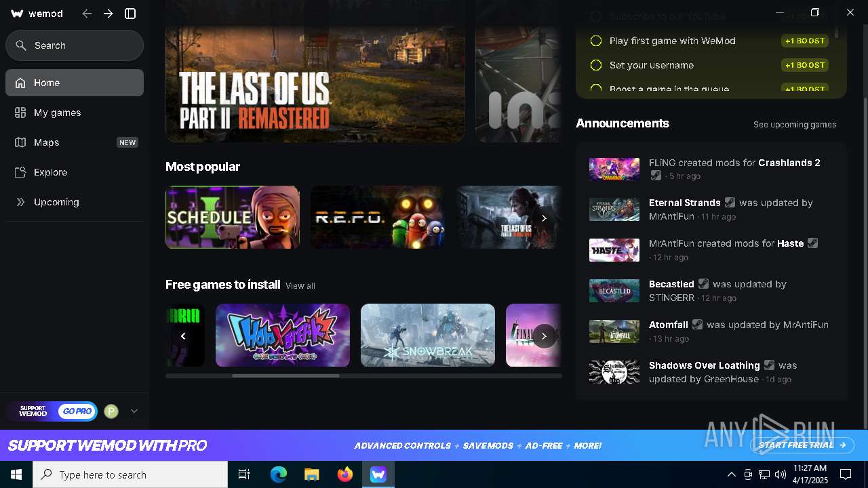Click the Start Free Trial button
Image resolution: width=868 pixels, height=488 pixels.
click(x=802, y=445)
